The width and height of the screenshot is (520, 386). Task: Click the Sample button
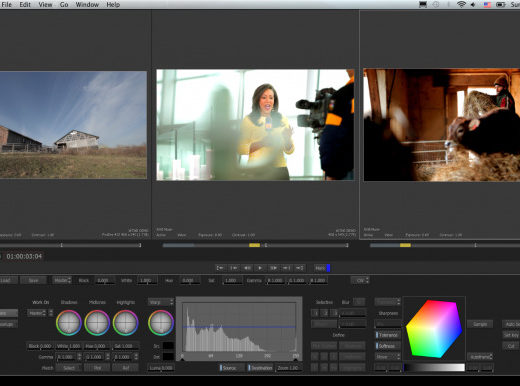(x=480, y=324)
